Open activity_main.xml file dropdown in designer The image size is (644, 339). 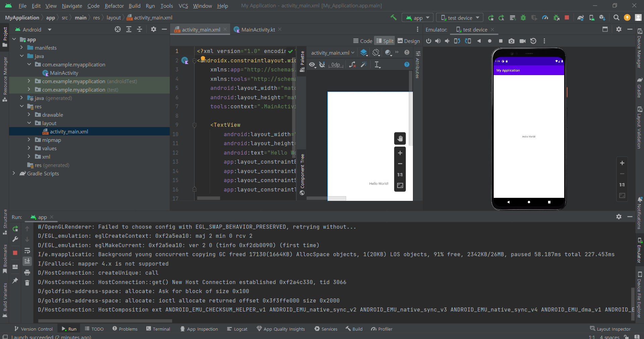click(332, 53)
